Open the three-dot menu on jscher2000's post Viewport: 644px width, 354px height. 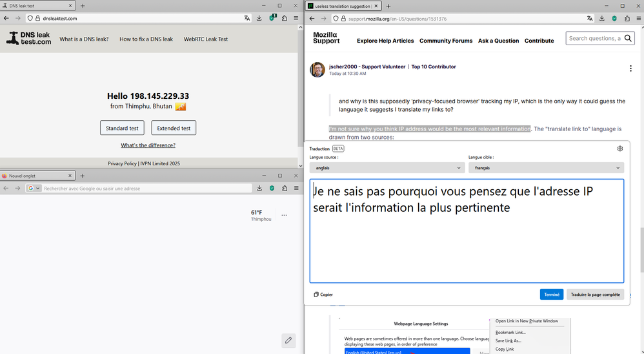(630, 68)
